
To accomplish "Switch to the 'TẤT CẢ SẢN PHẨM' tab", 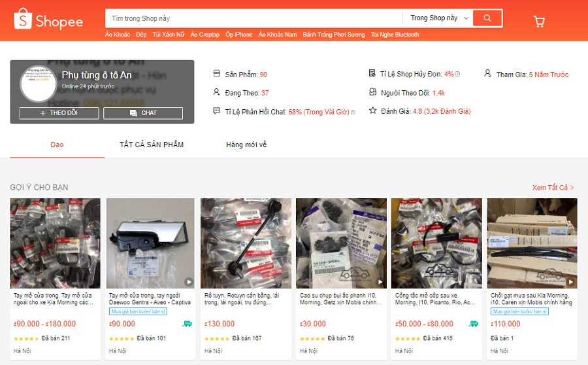I will point(152,145).
